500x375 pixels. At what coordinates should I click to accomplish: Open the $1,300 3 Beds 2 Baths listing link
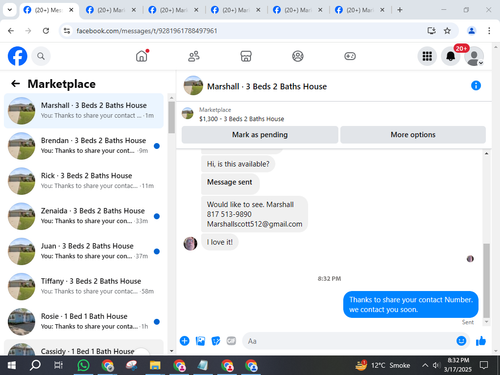point(242,119)
